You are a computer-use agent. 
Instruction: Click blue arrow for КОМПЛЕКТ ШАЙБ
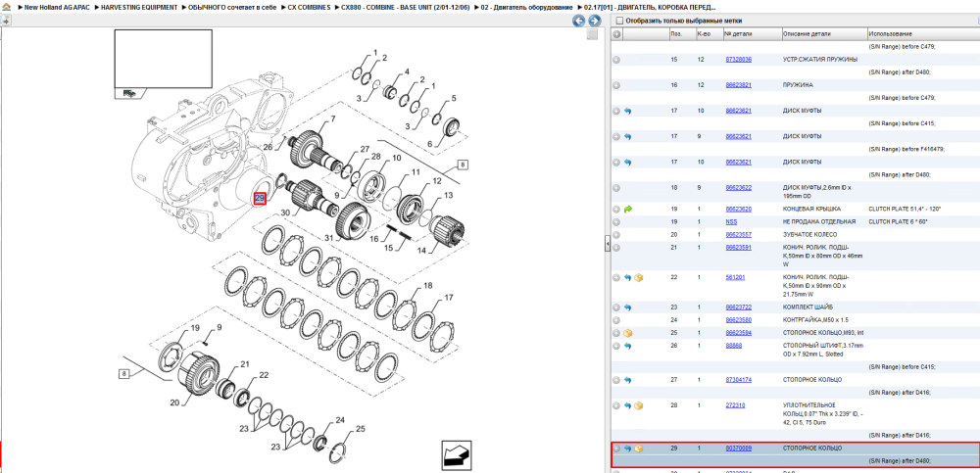pyautogui.click(x=628, y=307)
